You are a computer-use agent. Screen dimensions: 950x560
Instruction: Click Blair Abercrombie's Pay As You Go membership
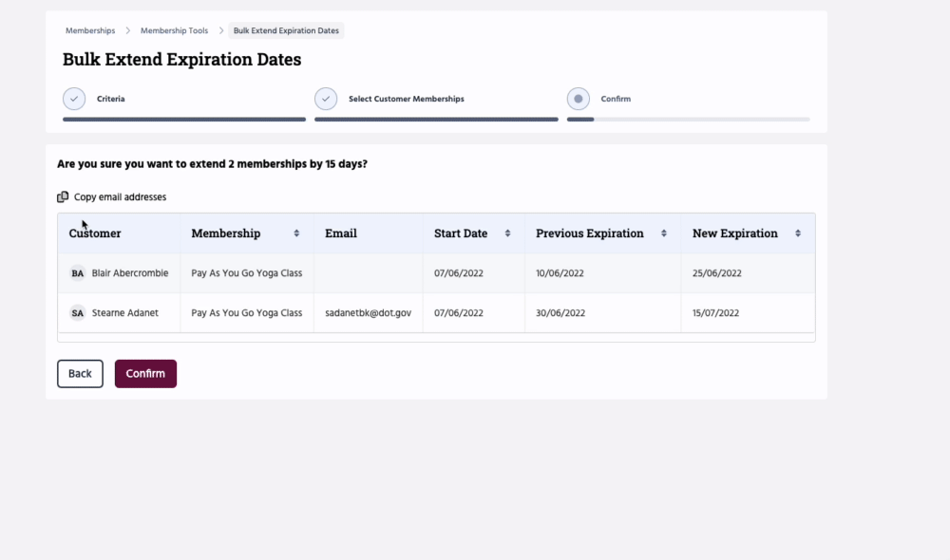(247, 273)
